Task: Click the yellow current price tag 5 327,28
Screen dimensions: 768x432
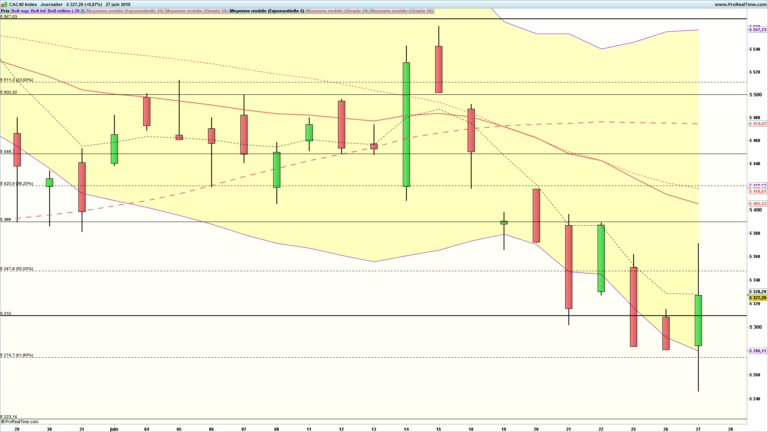Action: [758, 297]
